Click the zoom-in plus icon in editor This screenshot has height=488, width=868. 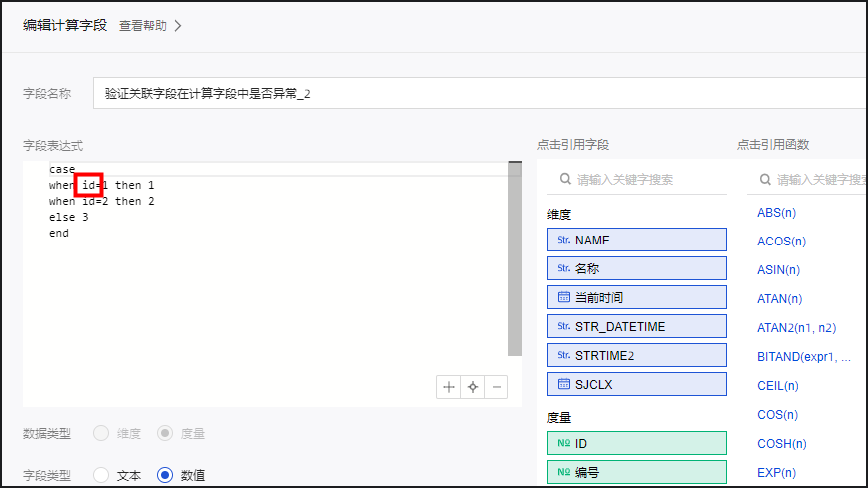coord(449,387)
